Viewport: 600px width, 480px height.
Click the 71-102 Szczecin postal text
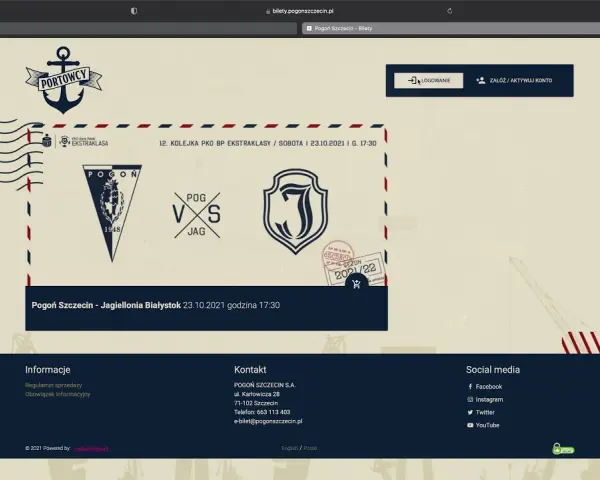256,403
